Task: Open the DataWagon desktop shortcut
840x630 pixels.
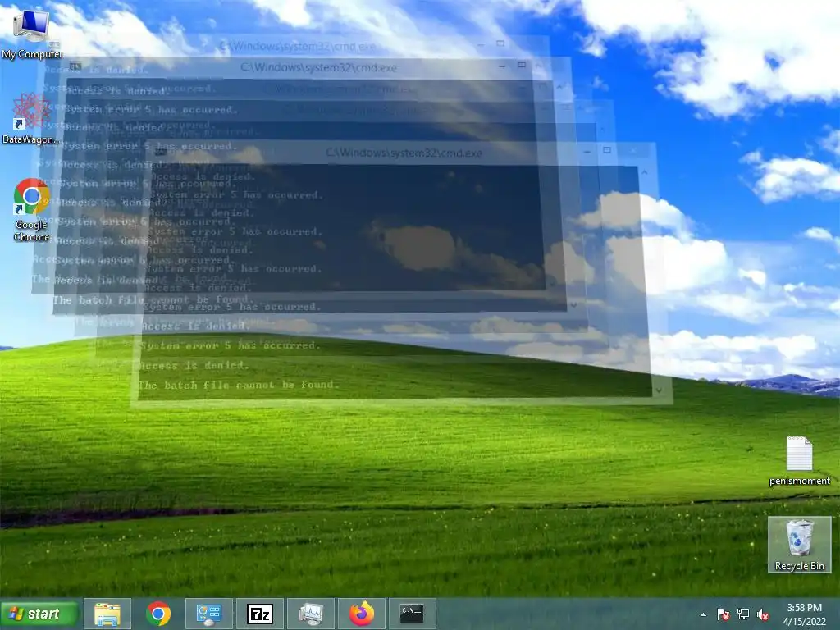Action: point(30,118)
